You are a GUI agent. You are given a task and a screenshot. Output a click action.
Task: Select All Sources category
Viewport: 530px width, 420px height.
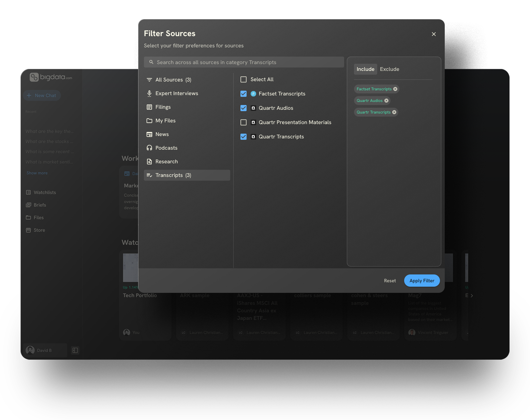click(187, 80)
